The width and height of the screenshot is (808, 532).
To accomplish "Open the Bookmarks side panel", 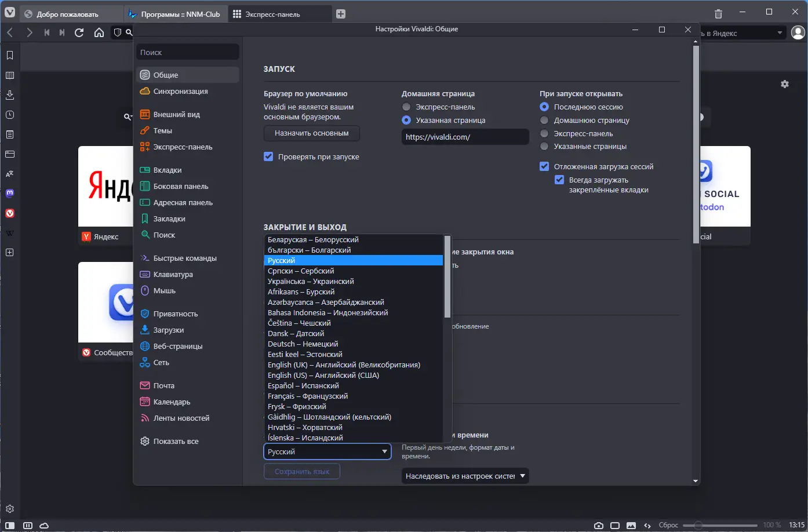I will click(x=10, y=56).
